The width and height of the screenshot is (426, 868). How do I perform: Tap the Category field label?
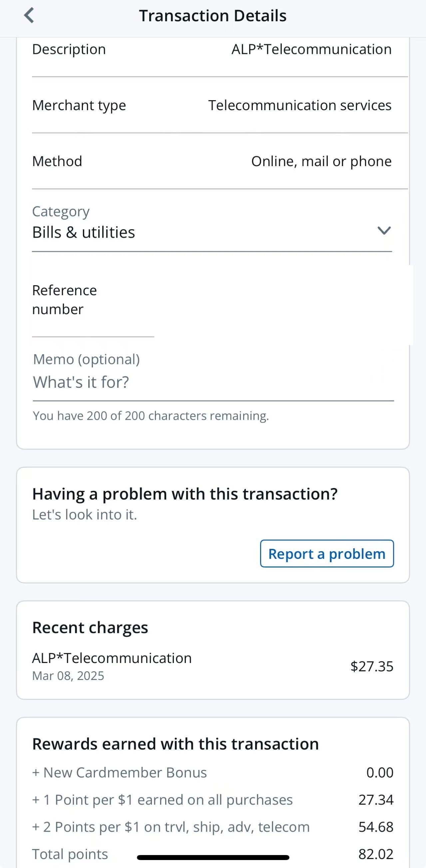click(61, 212)
